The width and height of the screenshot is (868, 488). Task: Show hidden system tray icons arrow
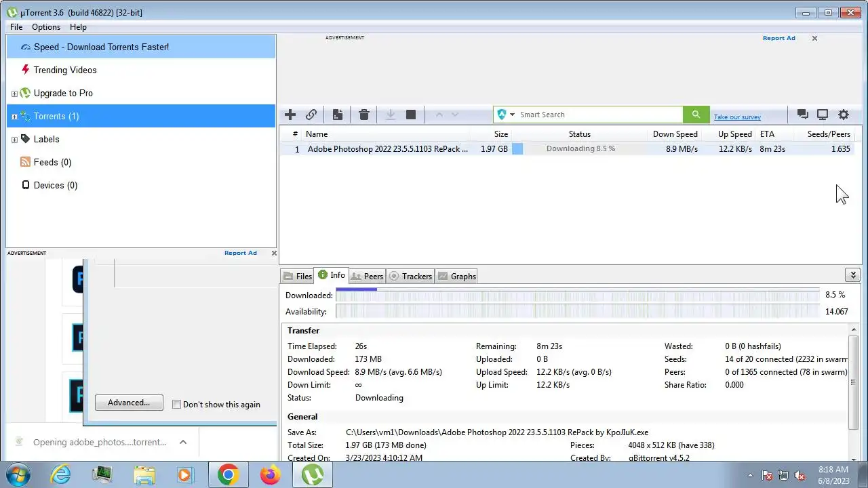click(750, 475)
